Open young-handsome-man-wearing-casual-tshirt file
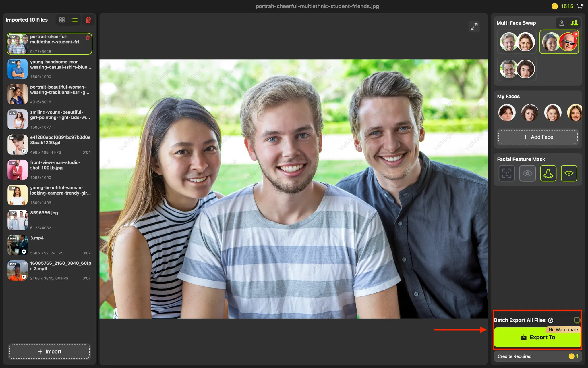Image resolution: width=588 pixels, height=368 pixels. (x=49, y=69)
